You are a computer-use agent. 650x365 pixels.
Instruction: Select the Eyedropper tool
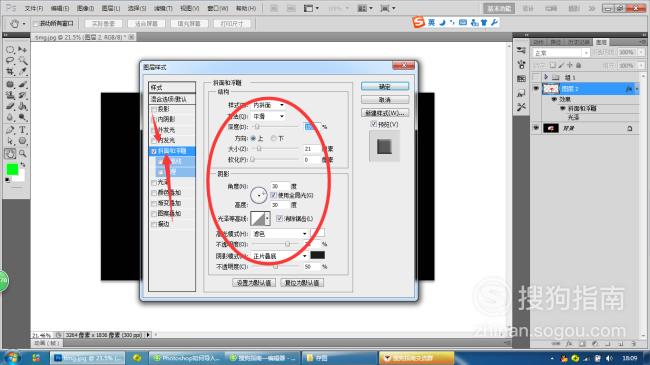tap(23, 72)
